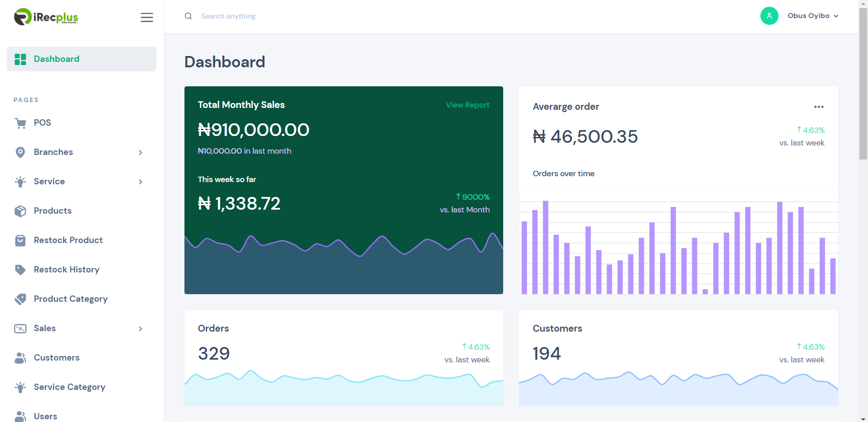
Task: Go to Product Category page
Action: click(71, 299)
